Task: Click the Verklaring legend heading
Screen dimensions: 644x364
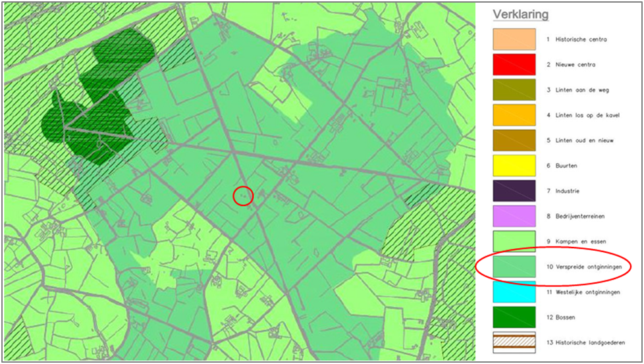Action: click(x=521, y=14)
